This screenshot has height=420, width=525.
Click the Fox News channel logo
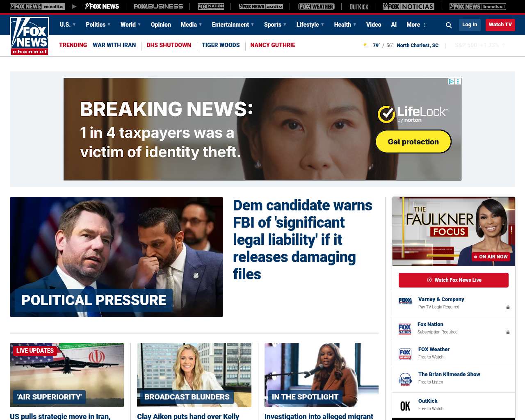30,36
